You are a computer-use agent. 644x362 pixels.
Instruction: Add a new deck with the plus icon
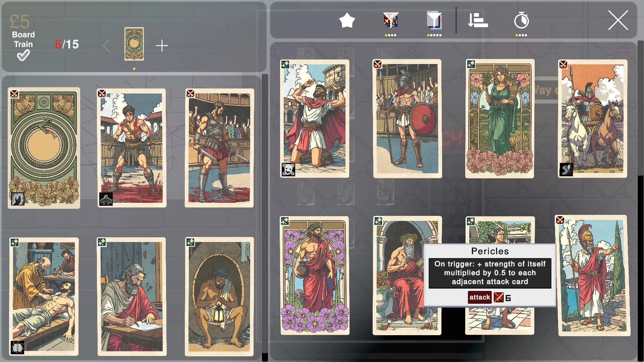(x=162, y=46)
